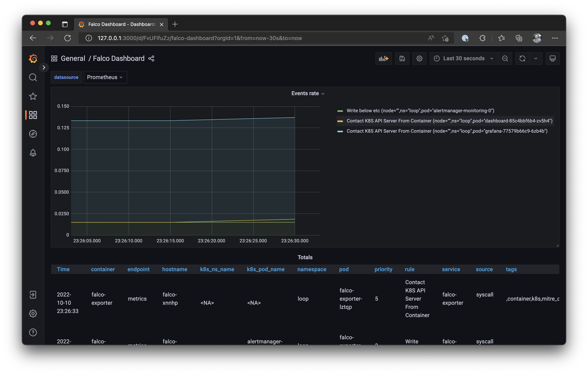Image resolution: width=588 pixels, height=374 pixels.
Task: Toggle grafana pod legend series visibility
Action: click(x=447, y=131)
